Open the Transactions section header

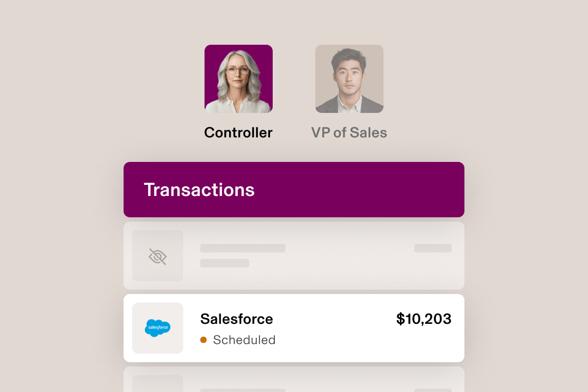294,189
